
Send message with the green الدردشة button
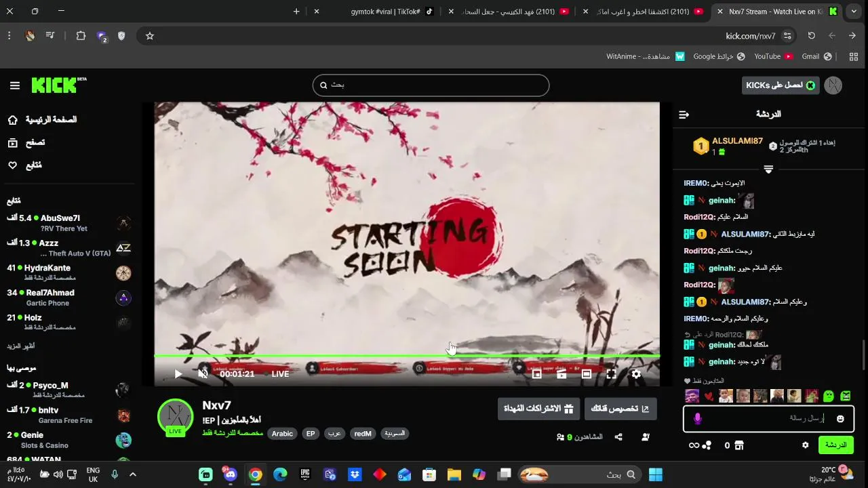835,445
